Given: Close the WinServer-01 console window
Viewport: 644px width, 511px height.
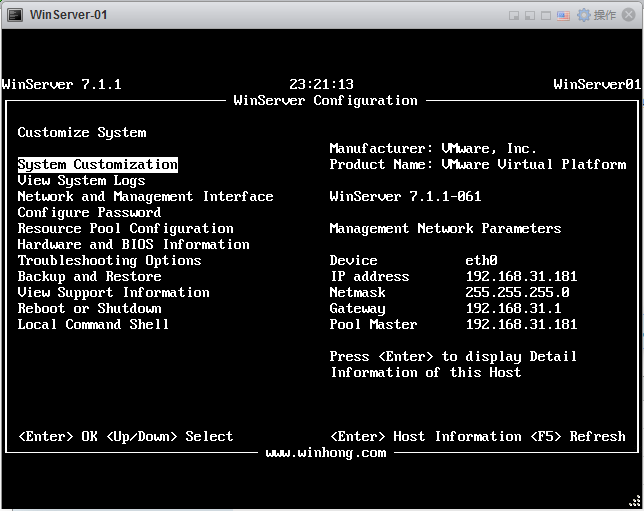Looking at the screenshot, I should pyautogui.click(x=629, y=15).
